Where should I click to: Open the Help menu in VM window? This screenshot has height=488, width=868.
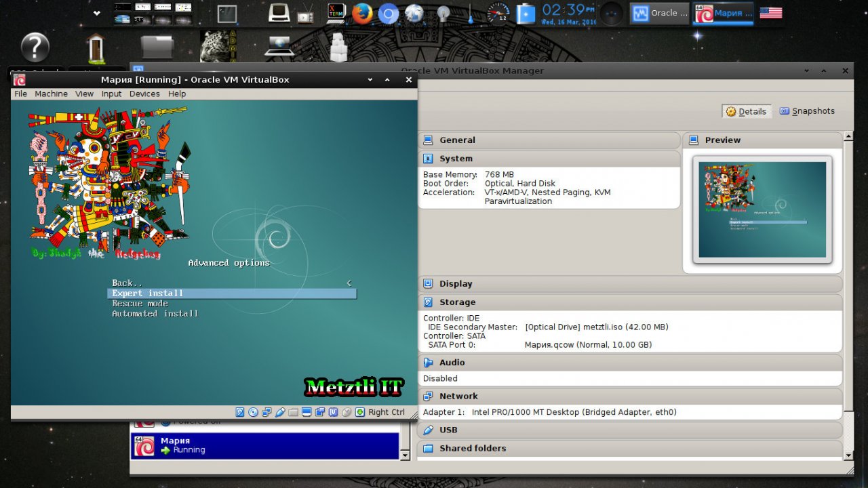tap(177, 94)
